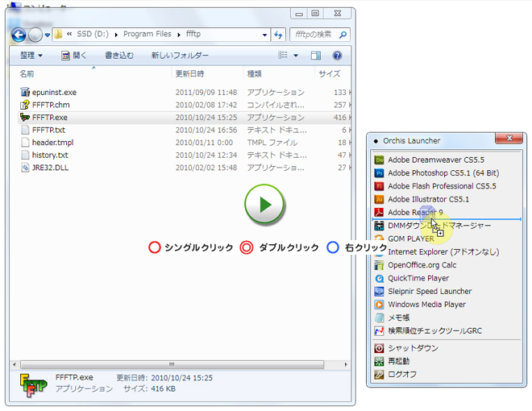532x411 pixels.
Task: Open the address bar history dropdown
Action: click(x=264, y=35)
